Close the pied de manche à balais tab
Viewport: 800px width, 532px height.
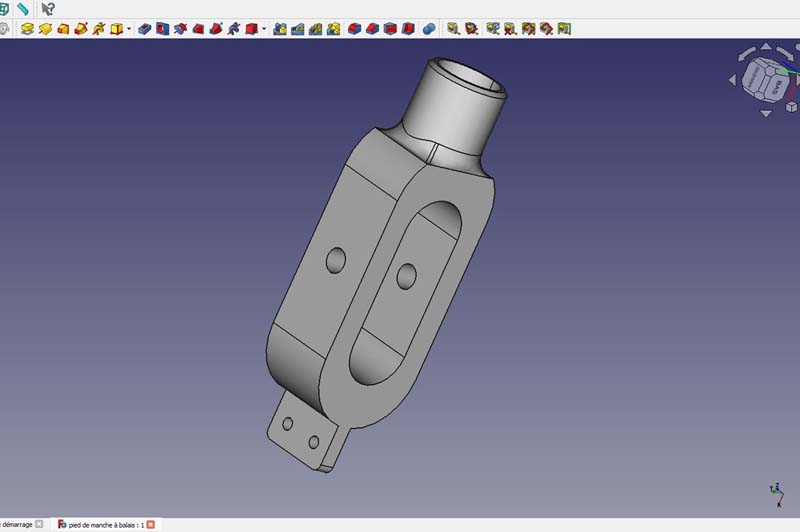(x=151, y=524)
